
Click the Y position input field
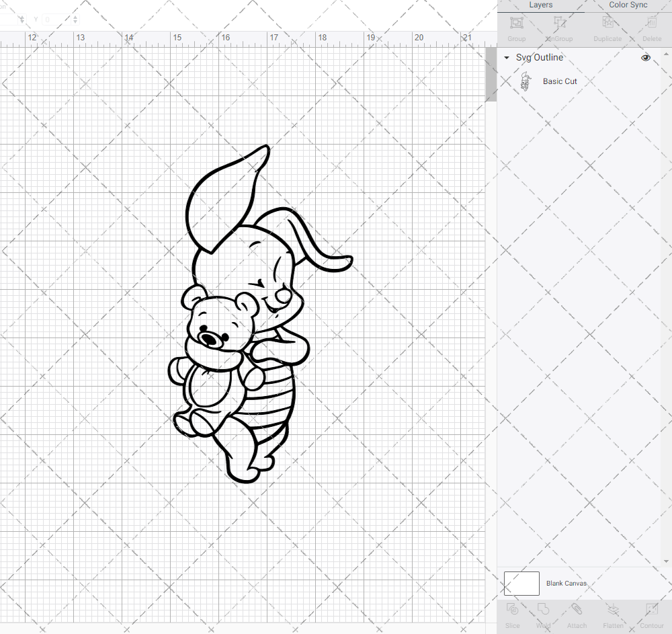(56, 19)
